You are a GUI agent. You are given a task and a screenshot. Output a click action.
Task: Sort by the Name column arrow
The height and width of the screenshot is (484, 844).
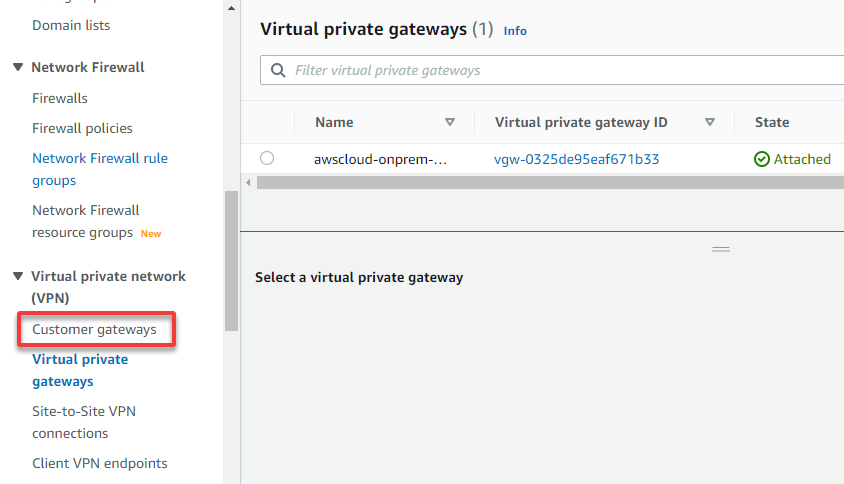tap(450, 122)
